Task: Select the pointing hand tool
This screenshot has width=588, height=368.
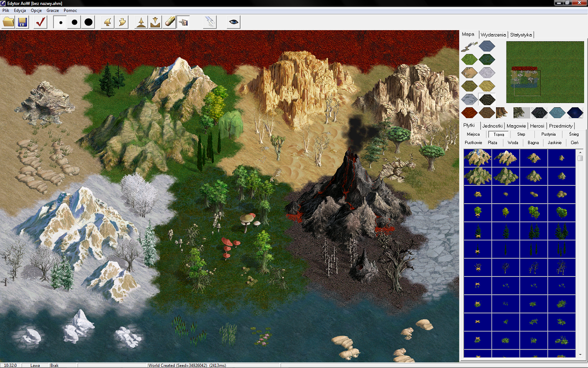Action: point(183,22)
